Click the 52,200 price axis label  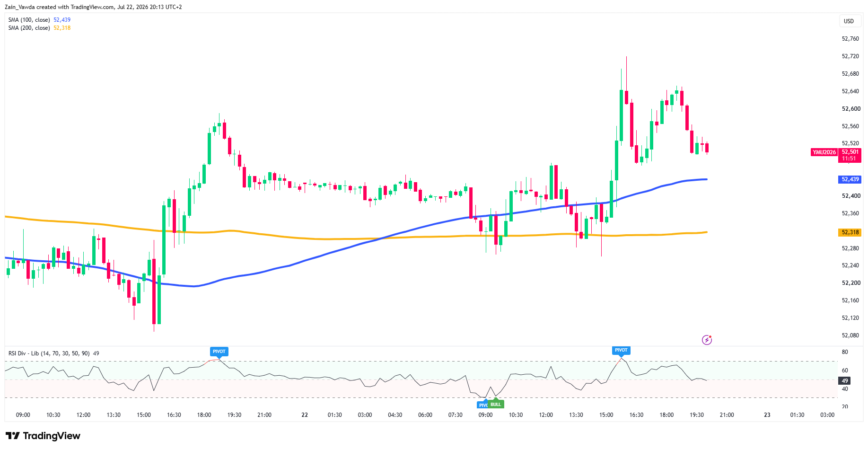point(850,283)
